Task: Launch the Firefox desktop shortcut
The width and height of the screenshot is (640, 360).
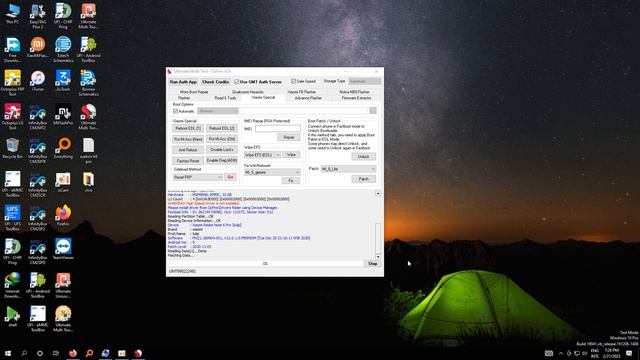Action: 63,216
